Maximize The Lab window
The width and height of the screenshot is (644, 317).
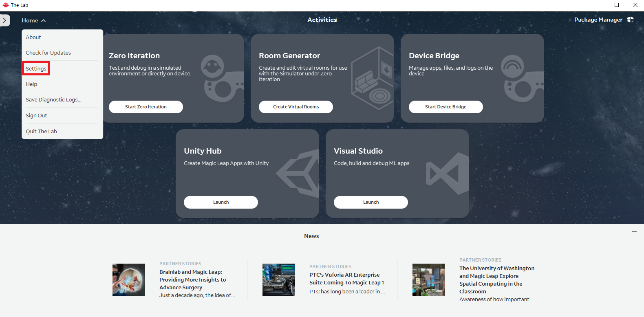(617, 5)
